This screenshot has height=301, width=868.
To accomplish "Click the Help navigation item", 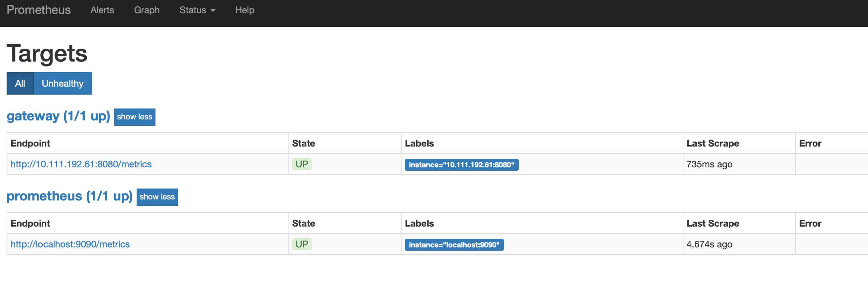I will coord(245,10).
